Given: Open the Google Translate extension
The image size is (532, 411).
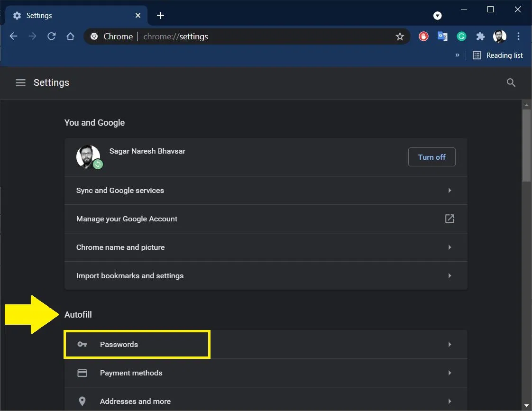Looking at the screenshot, I should 442,36.
